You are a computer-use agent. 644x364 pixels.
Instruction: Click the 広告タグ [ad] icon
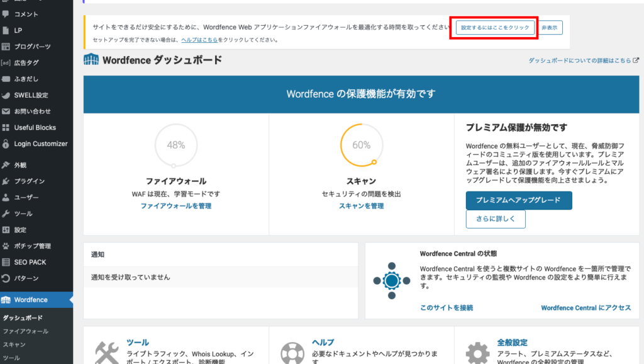(6, 63)
